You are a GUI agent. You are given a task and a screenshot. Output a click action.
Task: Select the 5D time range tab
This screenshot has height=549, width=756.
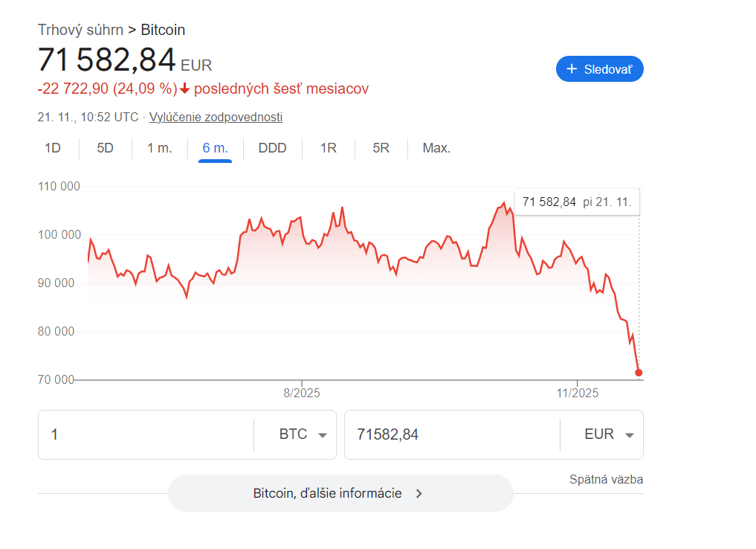click(x=105, y=148)
